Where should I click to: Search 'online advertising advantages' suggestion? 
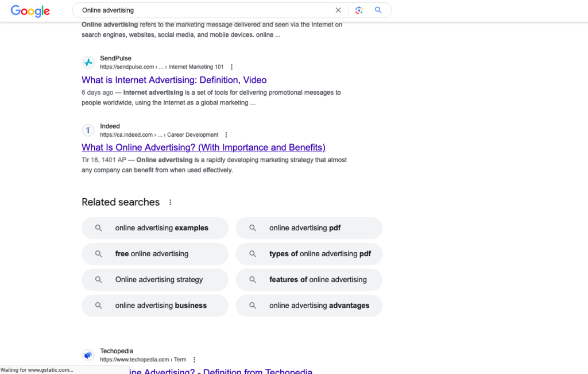click(309, 306)
